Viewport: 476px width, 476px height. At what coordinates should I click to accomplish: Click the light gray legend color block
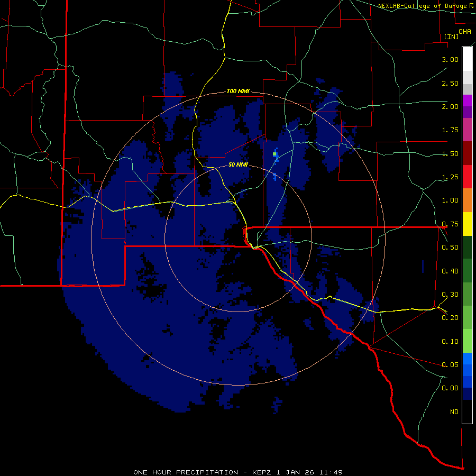tap(467, 77)
